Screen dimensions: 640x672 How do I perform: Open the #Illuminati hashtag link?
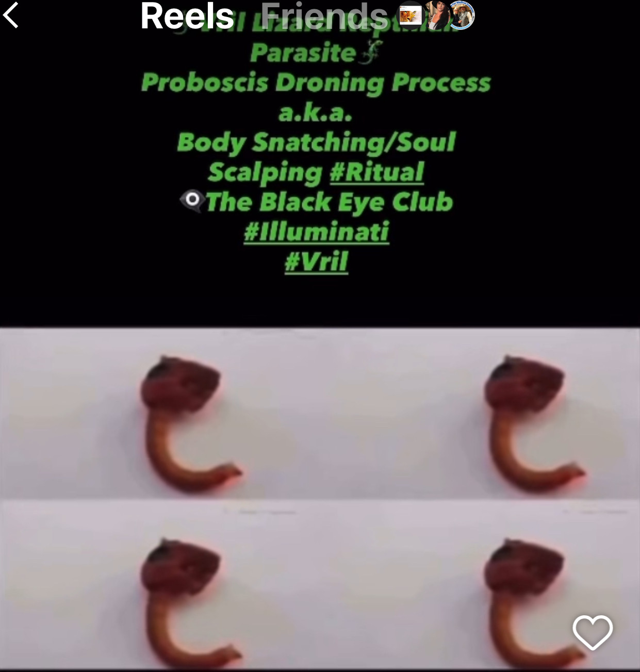pyautogui.click(x=316, y=231)
